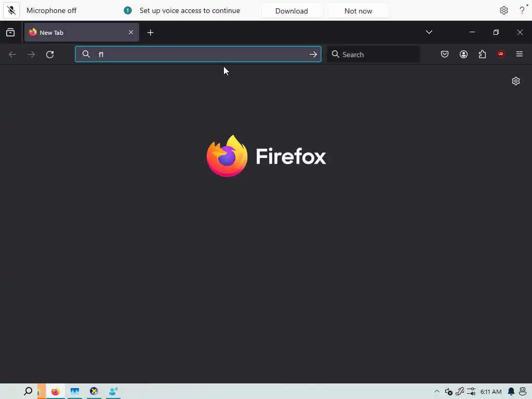Go back one page
Image resolution: width=532 pixels, height=399 pixels.
(12, 54)
